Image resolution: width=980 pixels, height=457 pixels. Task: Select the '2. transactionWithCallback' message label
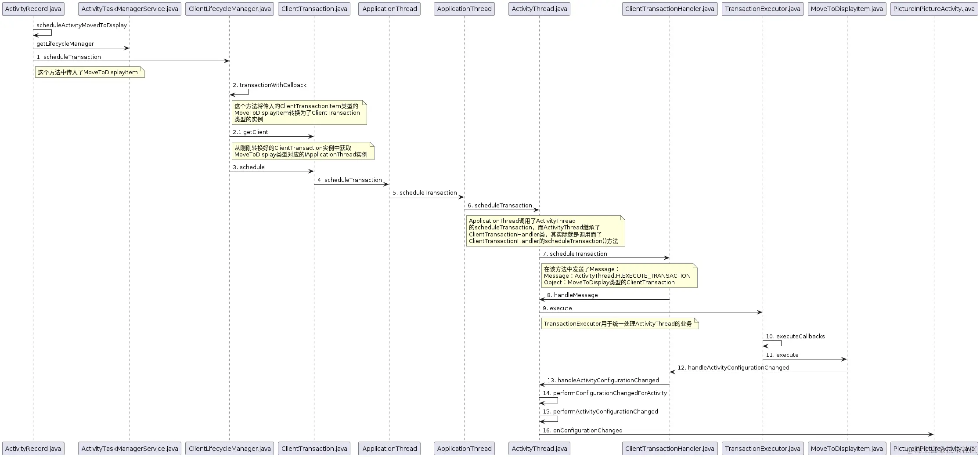(270, 85)
